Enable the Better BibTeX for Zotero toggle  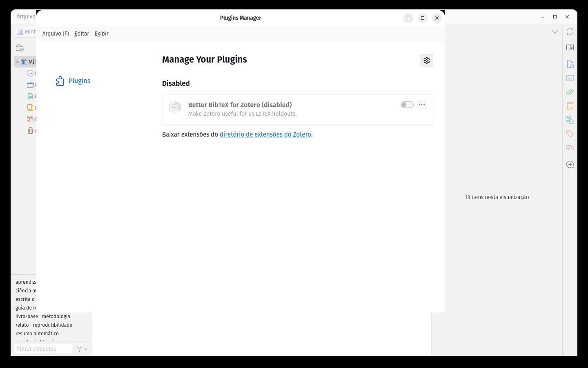tap(407, 105)
